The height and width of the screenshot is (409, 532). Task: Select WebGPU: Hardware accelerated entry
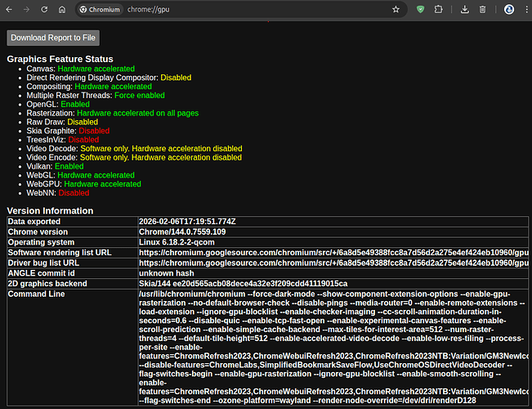[x=84, y=184]
